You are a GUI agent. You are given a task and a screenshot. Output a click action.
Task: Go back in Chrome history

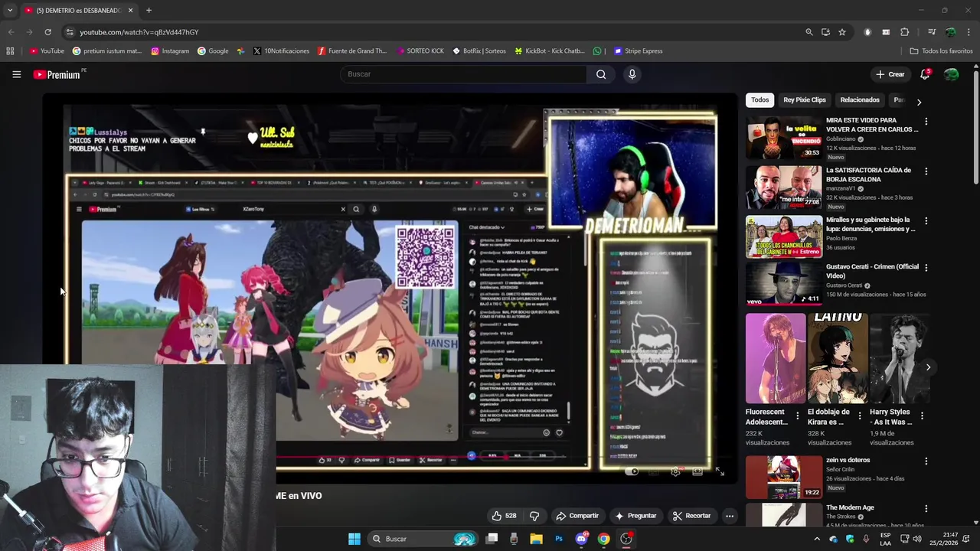pyautogui.click(x=11, y=32)
